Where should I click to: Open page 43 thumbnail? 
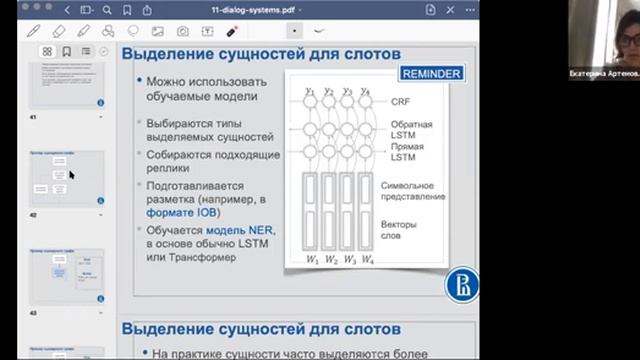(x=67, y=277)
